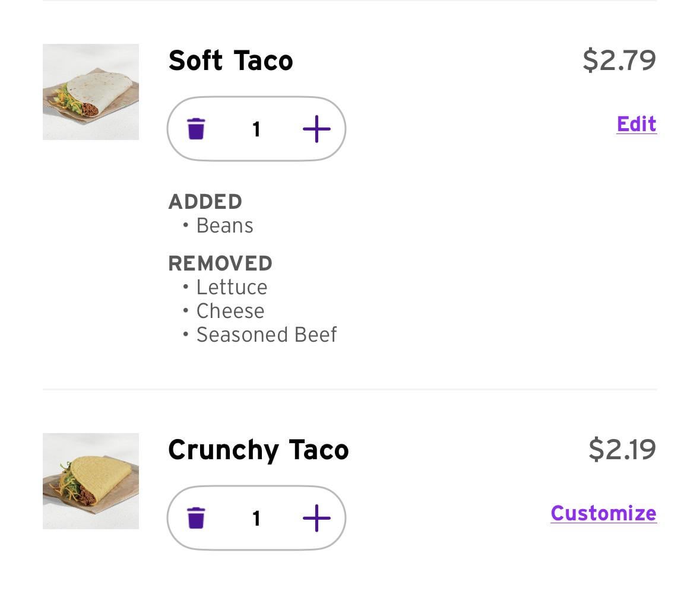Viewport: 700px width, 601px height.
Task: Delete the Soft Taco with trash icon
Action: [196, 129]
